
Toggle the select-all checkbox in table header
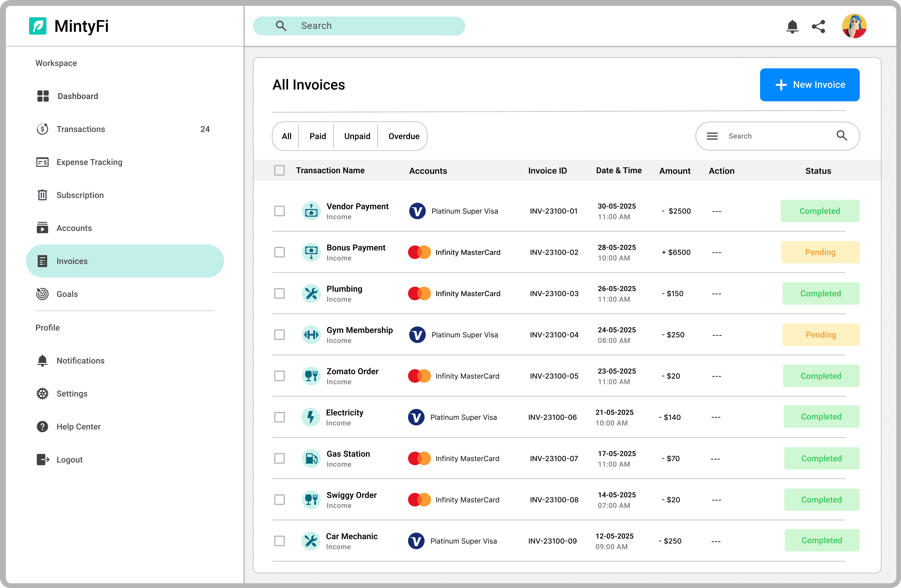279,170
